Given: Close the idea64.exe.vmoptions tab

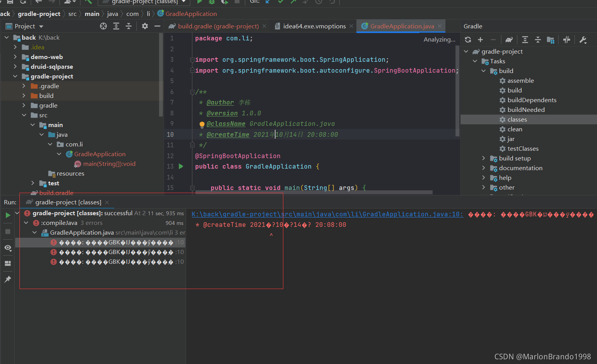Looking at the screenshot, I should point(351,26).
